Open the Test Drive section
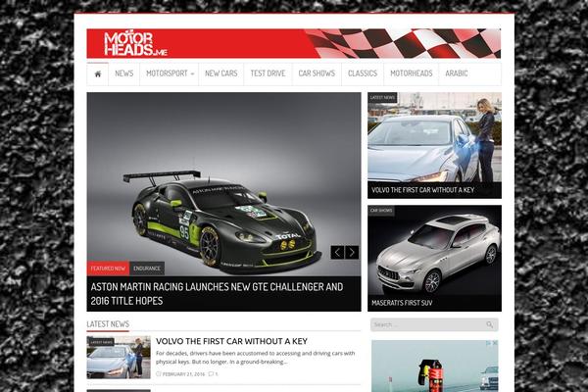The image size is (588, 392). click(268, 73)
